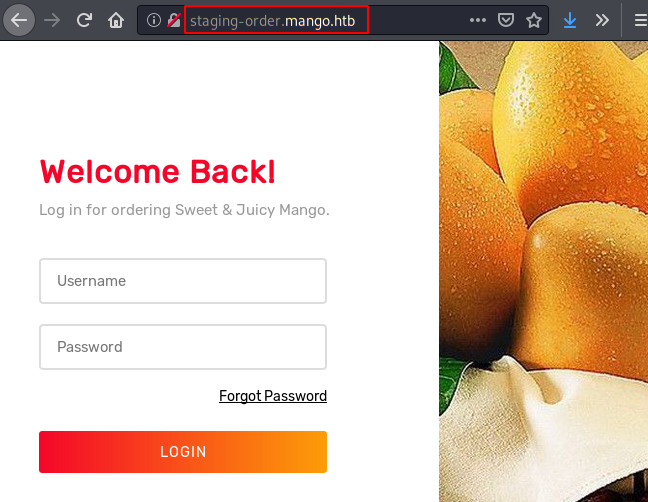Image resolution: width=648 pixels, height=502 pixels.
Task: Follow the Forgot Password link
Action: [273, 396]
